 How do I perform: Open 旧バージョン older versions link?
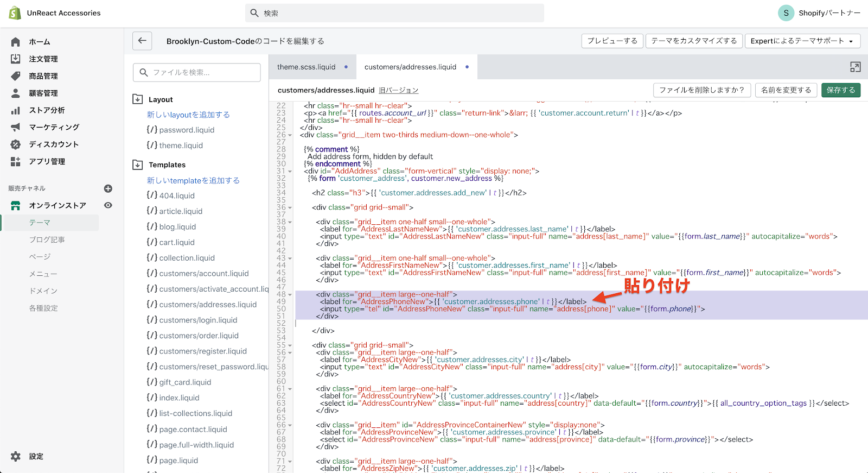(398, 90)
